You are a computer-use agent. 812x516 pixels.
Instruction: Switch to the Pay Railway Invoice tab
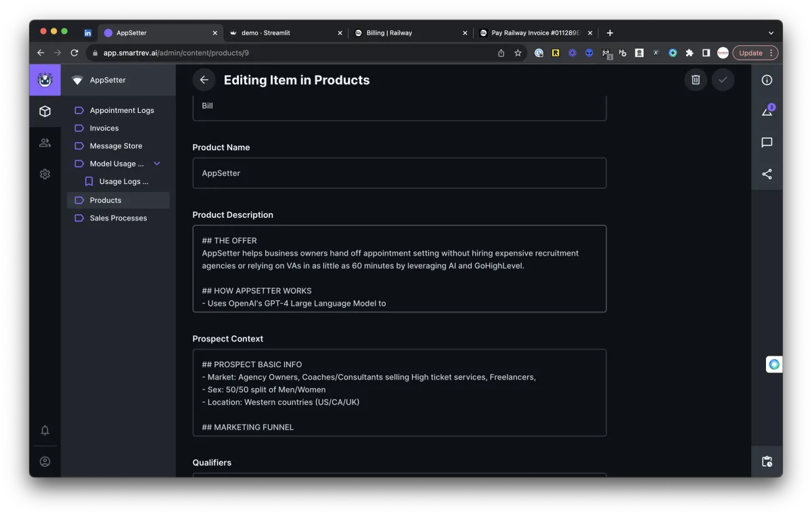coord(535,32)
